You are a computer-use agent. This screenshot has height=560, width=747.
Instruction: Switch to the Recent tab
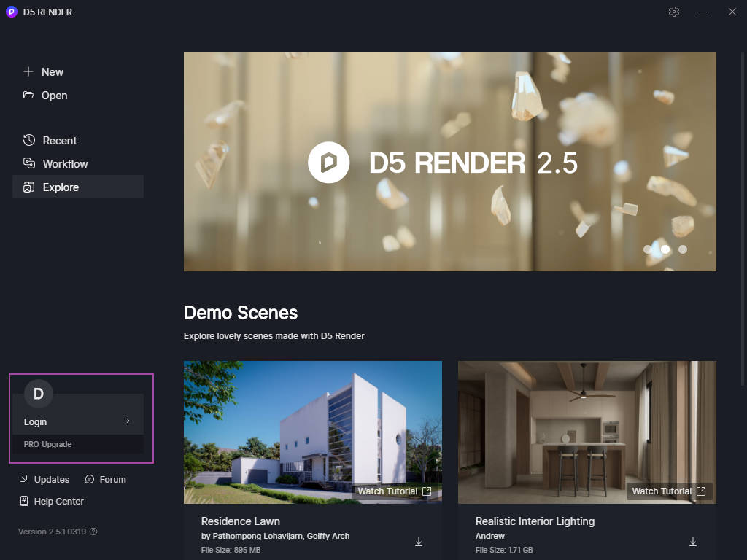pos(59,140)
